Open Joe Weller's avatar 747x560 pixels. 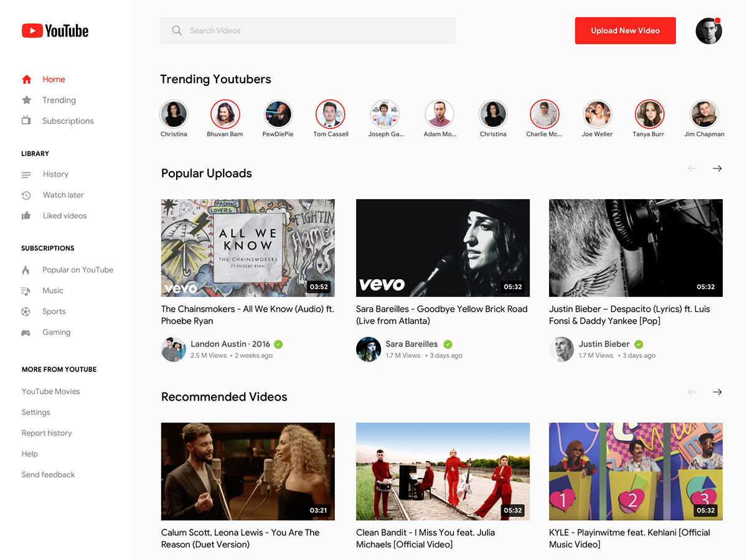[598, 114]
